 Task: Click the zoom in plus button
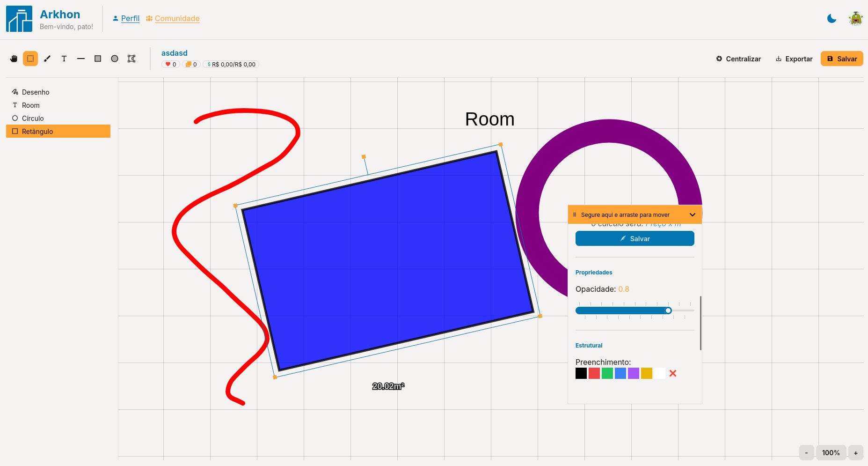coord(856,453)
